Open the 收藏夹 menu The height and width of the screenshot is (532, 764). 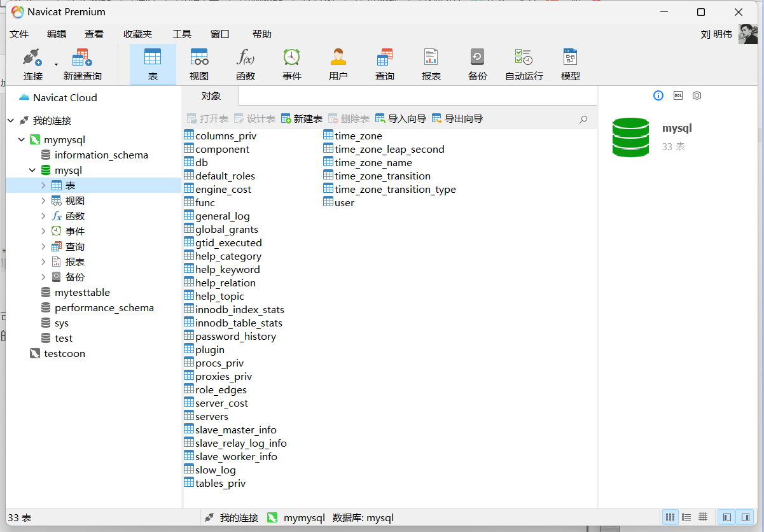pyautogui.click(x=138, y=34)
